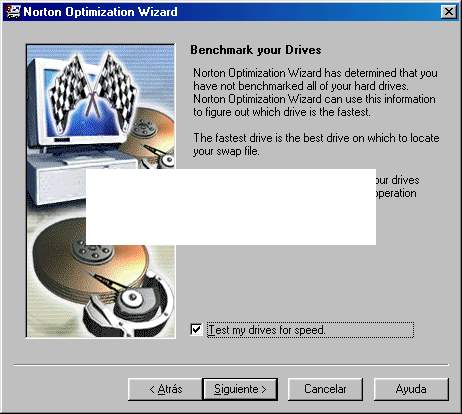
Task: Click the 'Test my drives for speed.' label
Action: click(x=266, y=330)
